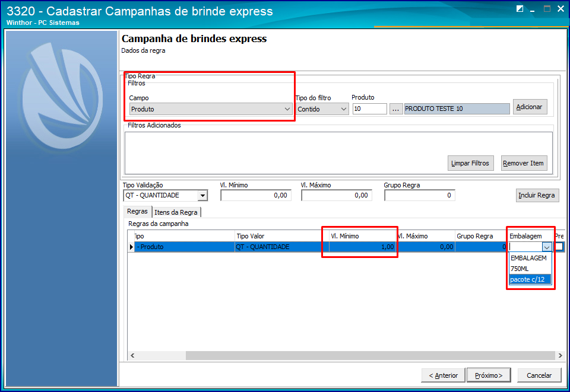
Task: Maximize the window
Action: 547,9
